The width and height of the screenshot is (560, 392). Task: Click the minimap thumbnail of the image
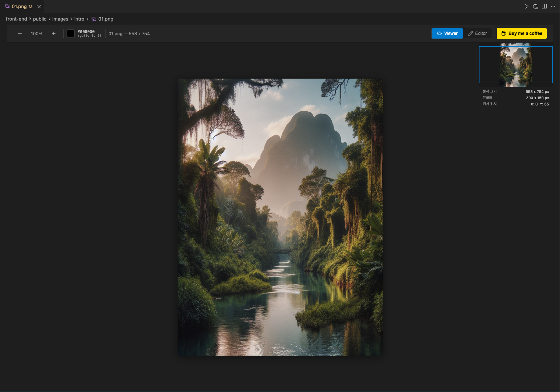516,65
